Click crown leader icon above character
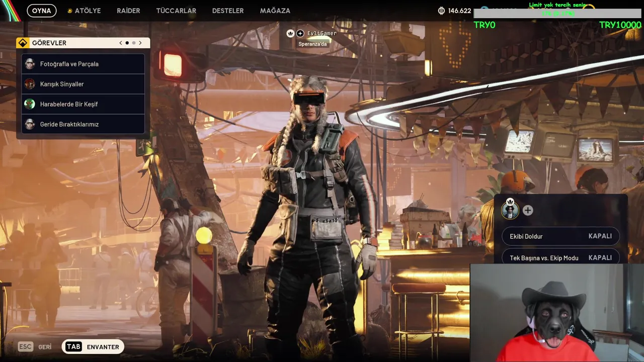 (290, 33)
